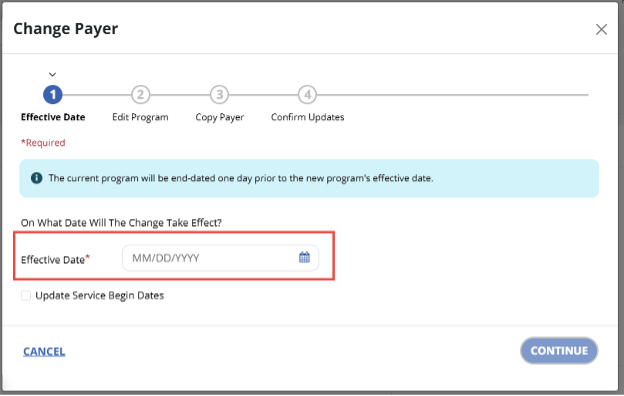The image size is (624, 396).
Task: Go to Confirm Updates step label
Action: [307, 117]
